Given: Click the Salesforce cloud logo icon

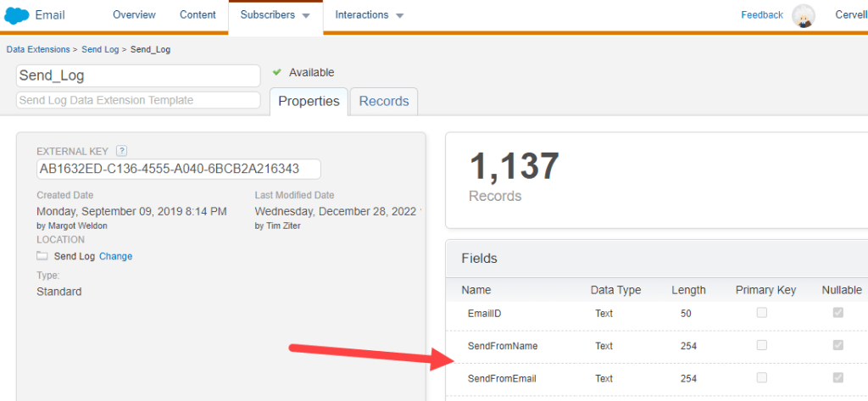Looking at the screenshot, I should pyautogui.click(x=17, y=15).
